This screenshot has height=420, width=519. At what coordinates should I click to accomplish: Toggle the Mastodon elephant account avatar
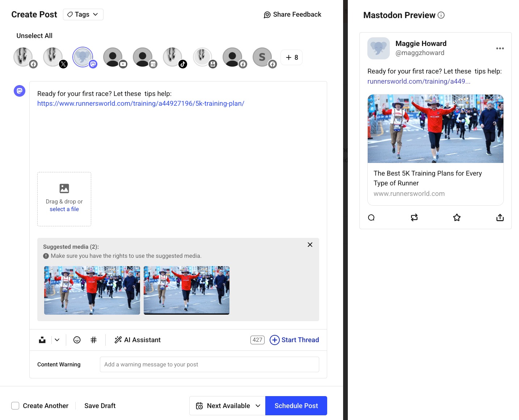(83, 57)
